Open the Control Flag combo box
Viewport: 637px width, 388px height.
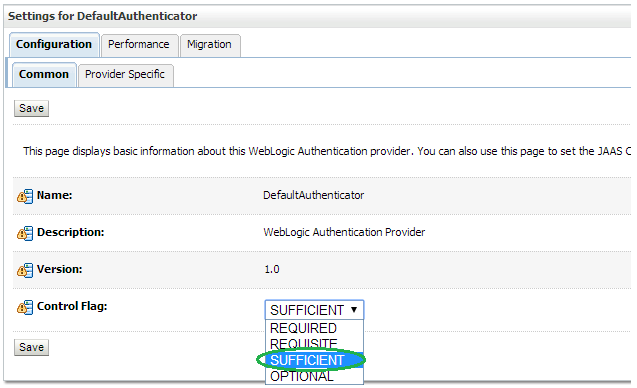point(314,310)
